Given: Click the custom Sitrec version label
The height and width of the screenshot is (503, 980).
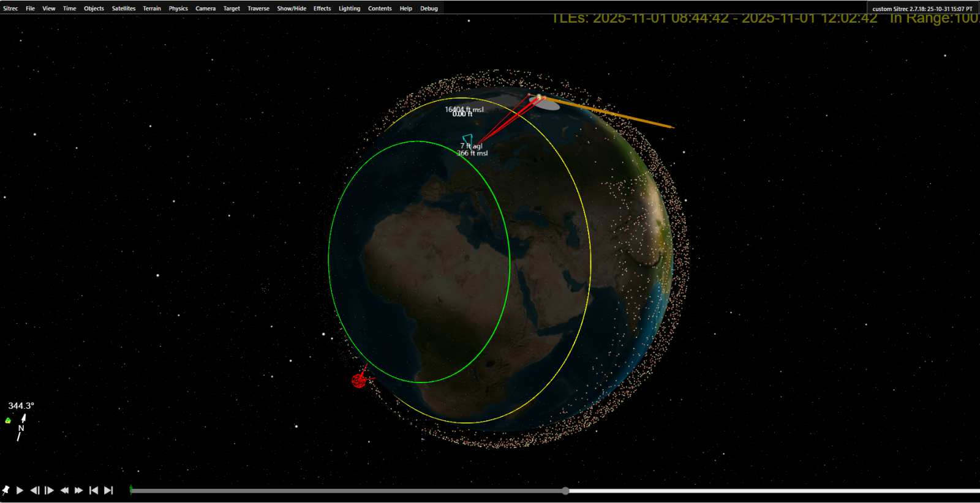Looking at the screenshot, I should click(922, 9).
